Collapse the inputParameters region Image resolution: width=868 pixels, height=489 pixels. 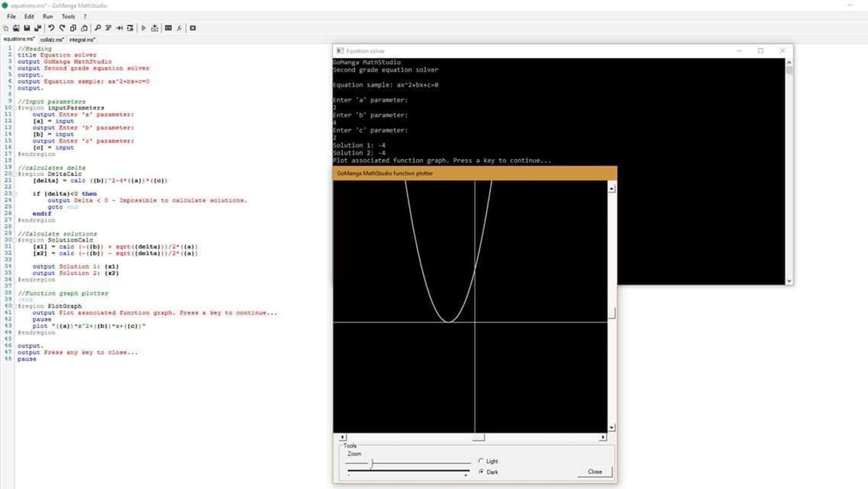[x=15, y=108]
